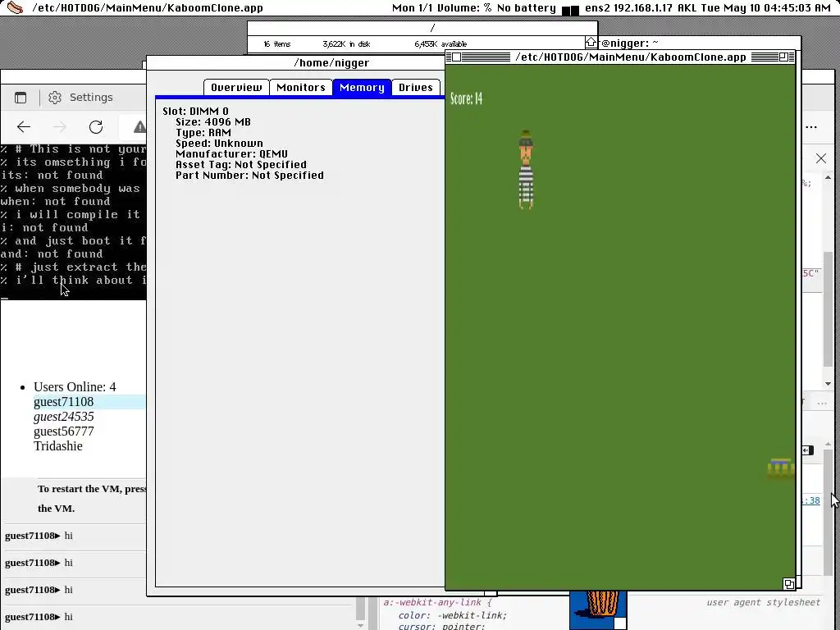The width and height of the screenshot is (840, 630).
Task: Click the terminal line 'and: not found'
Action: (52, 254)
